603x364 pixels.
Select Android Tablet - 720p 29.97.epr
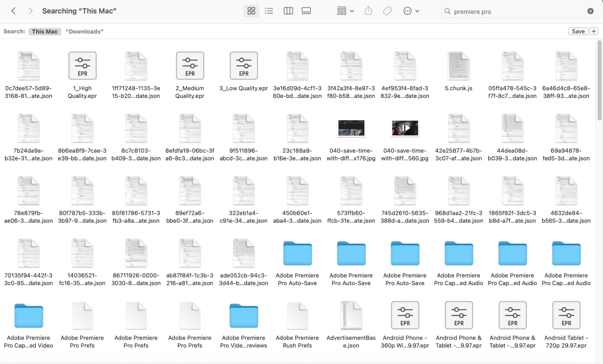tap(566, 315)
